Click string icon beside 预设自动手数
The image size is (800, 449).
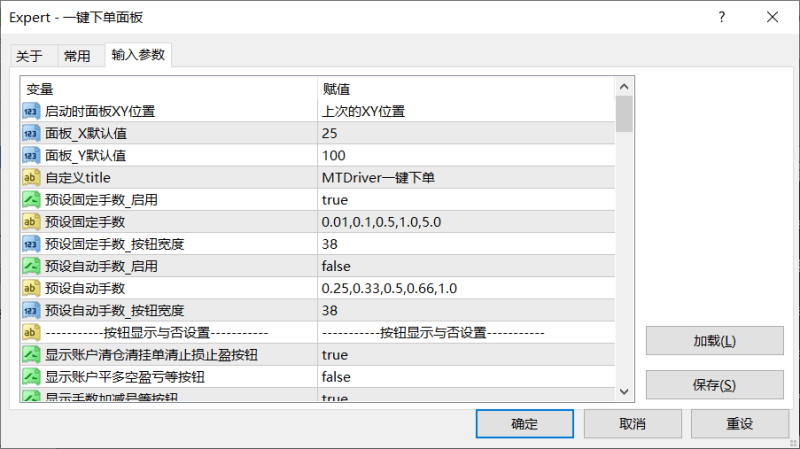tap(31, 288)
